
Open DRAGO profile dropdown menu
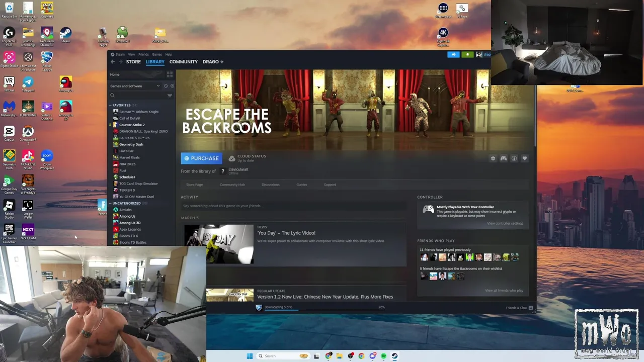213,62
